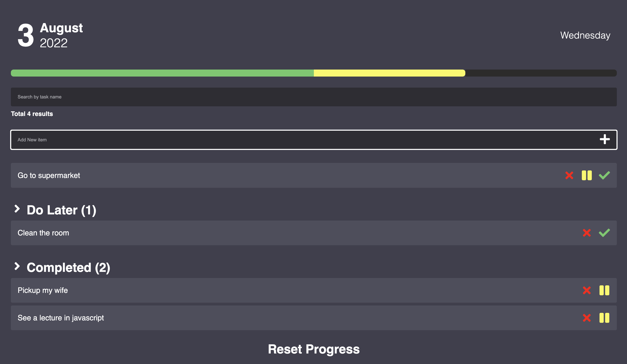This screenshot has height=364, width=627.
Task: Mark Go to supermarket as completed
Action: pos(604,175)
